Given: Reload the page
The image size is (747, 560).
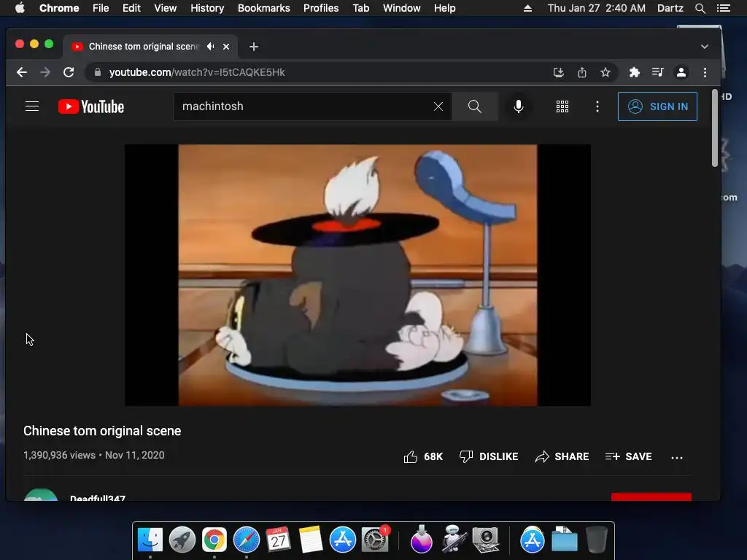Looking at the screenshot, I should click(x=69, y=72).
